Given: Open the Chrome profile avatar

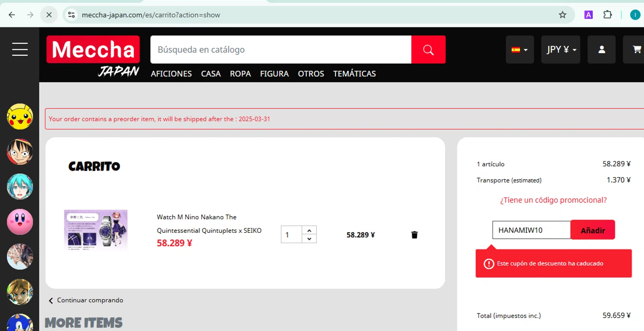Looking at the screenshot, I should coord(635,15).
